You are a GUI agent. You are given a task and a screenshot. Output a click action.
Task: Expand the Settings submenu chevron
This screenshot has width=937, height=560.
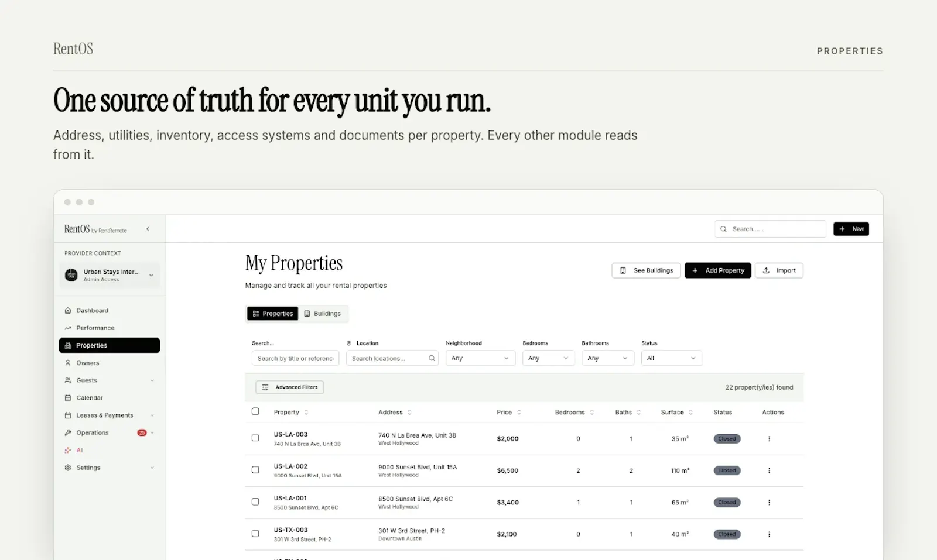point(152,468)
